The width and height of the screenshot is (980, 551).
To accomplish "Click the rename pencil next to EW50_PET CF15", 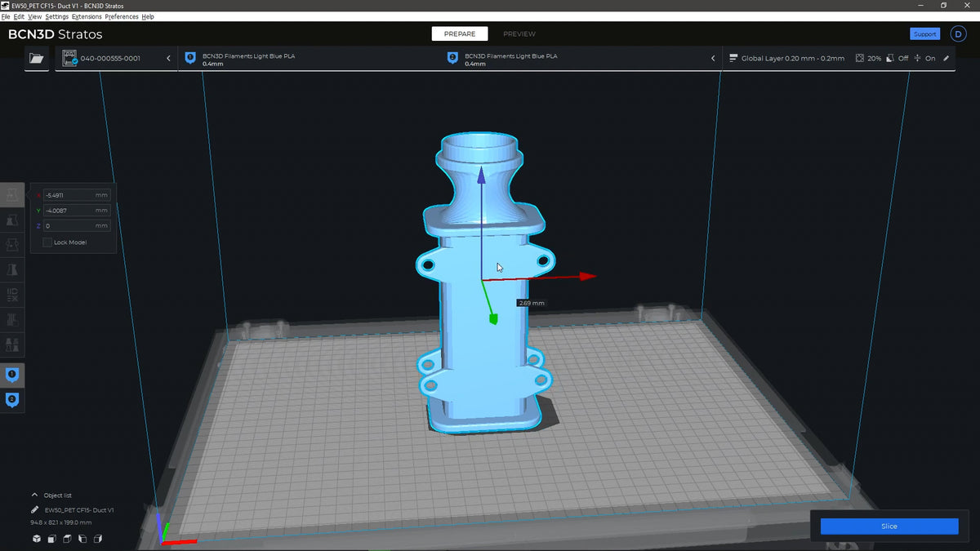I will click(x=35, y=509).
